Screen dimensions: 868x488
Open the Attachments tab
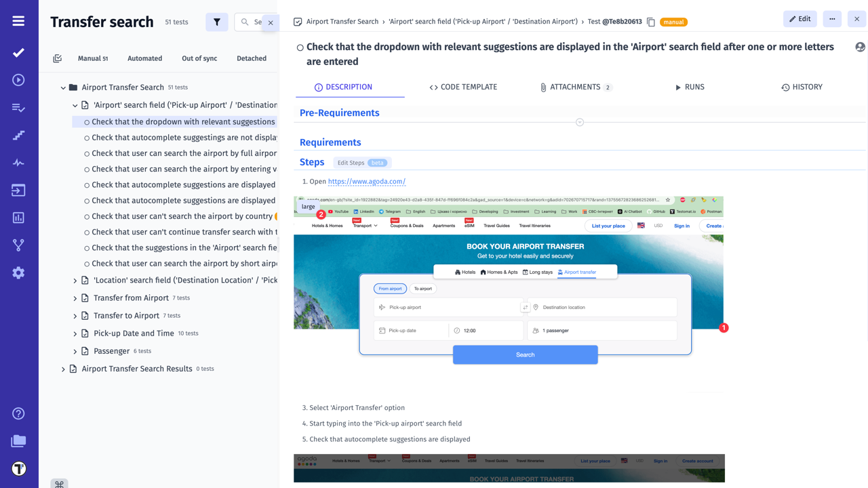click(x=574, y=87)
